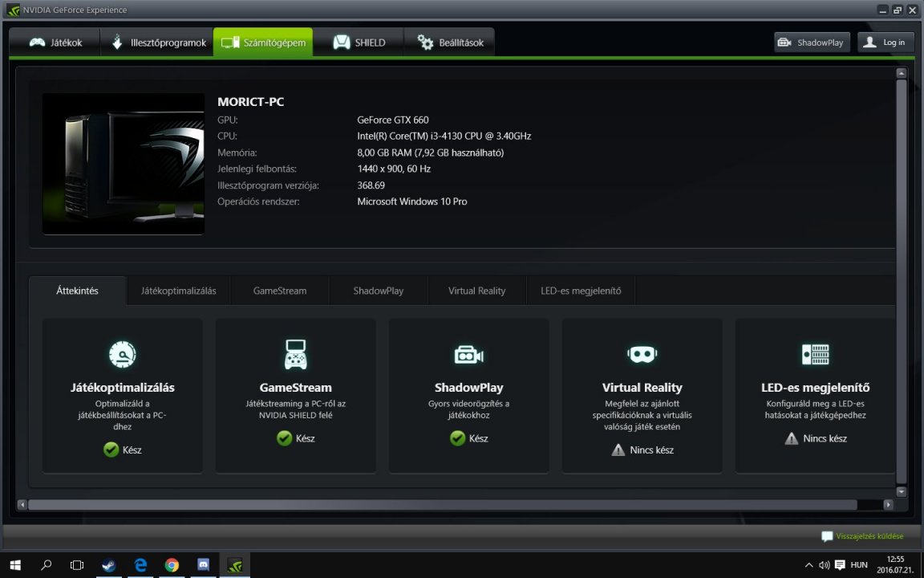Click the feedback speech bubble icon
Screen dimensions: 924x578
pyautogui.click(x=828, y=537)
